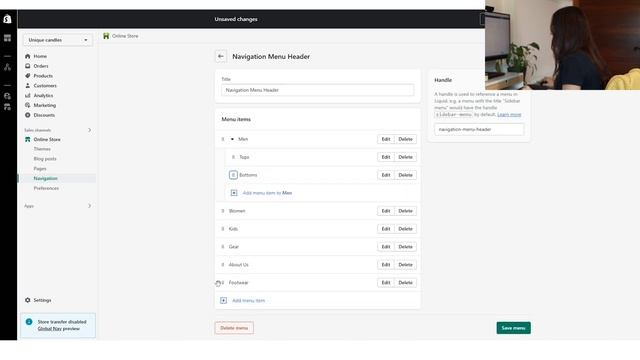Open Orders in the sidebar

pos(41,66)
